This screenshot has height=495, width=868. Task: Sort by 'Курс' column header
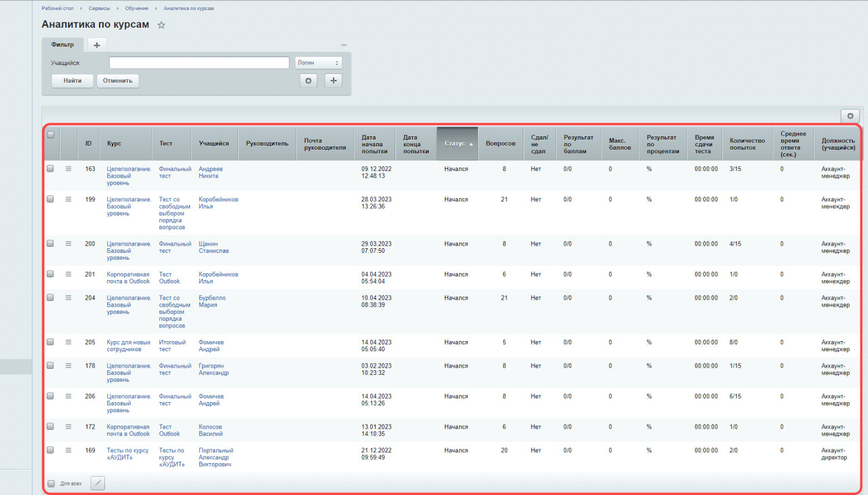click(x=126, y=144)
